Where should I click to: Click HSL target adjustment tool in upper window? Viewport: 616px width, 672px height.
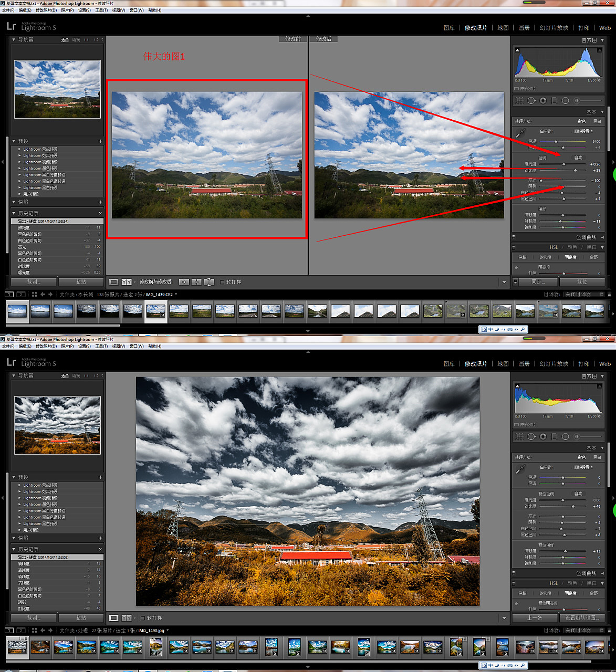point(516,267)
